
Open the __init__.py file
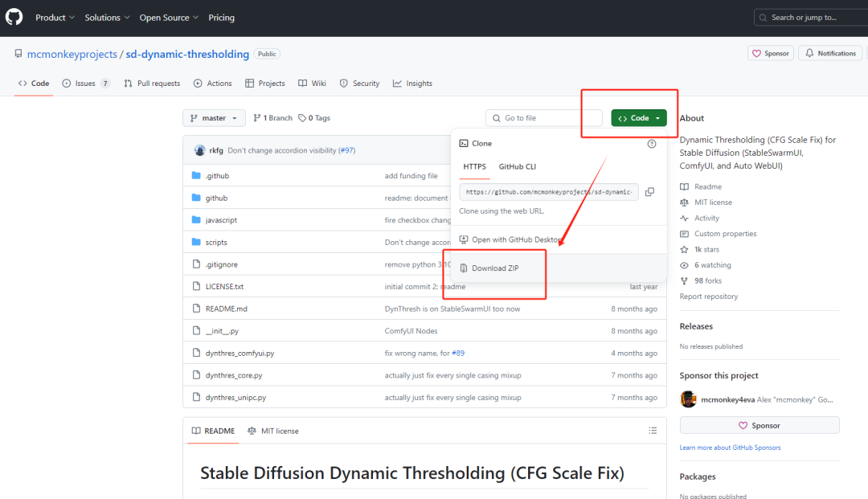pos(222,331)
